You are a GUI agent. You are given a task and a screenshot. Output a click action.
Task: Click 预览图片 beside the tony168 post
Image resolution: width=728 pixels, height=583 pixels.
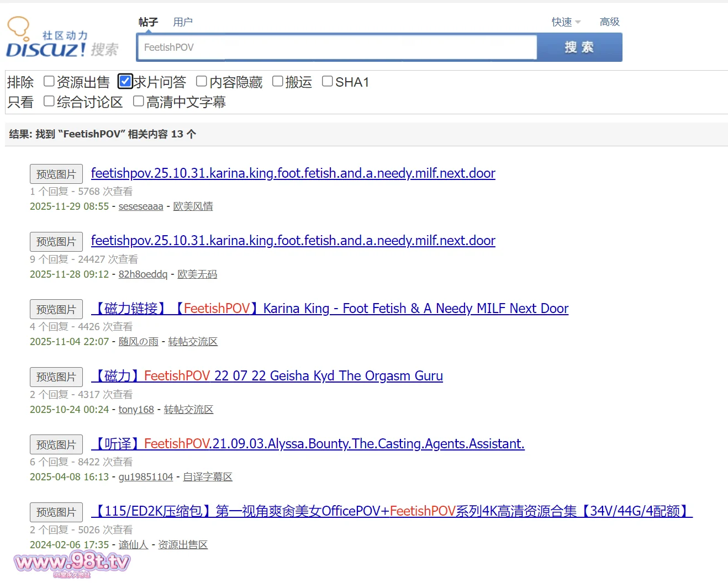pos(56,377)
